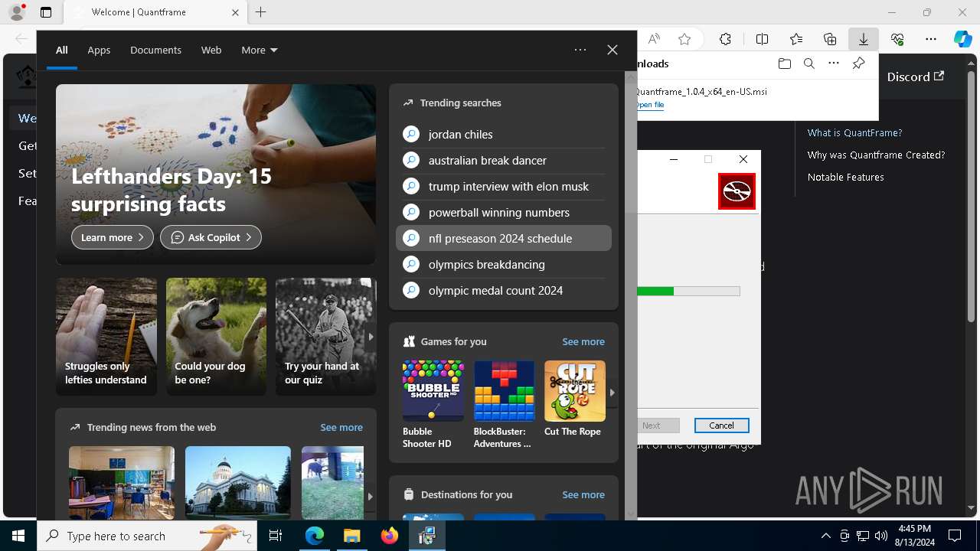This screenshot has height=551, width=980.
Task: Open the Favorites list icon
Action: (x=796, y=39)
